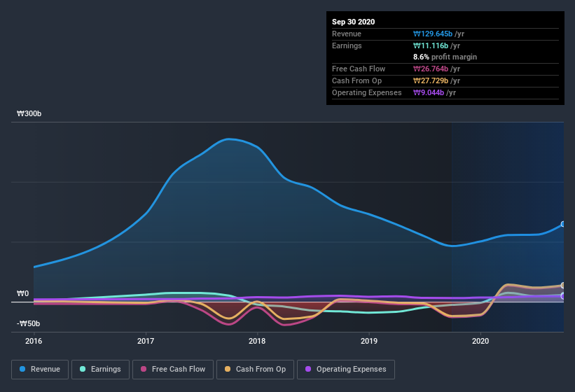The height and width of the screenshot is (392, 575).
Task: Click the ₩27.729b cash from op value
Action: (431, 80)
